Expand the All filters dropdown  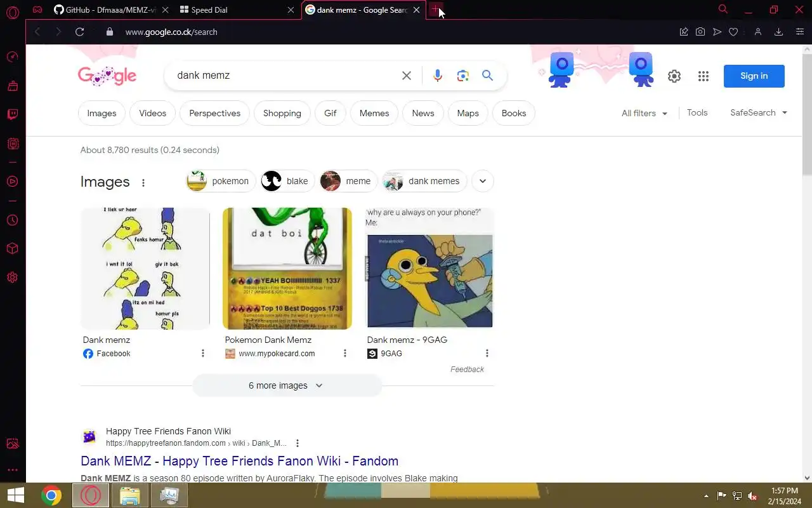click(645, 113)
